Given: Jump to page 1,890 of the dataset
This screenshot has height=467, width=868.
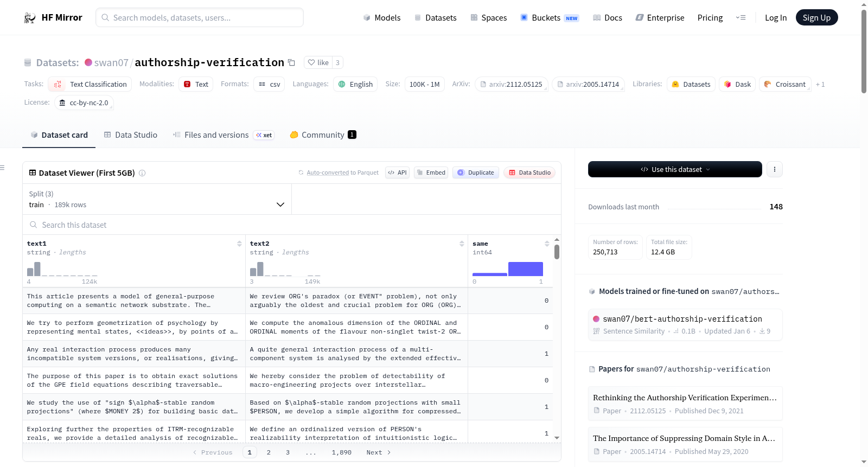Looking at the screenshot, I should (342, 452).
